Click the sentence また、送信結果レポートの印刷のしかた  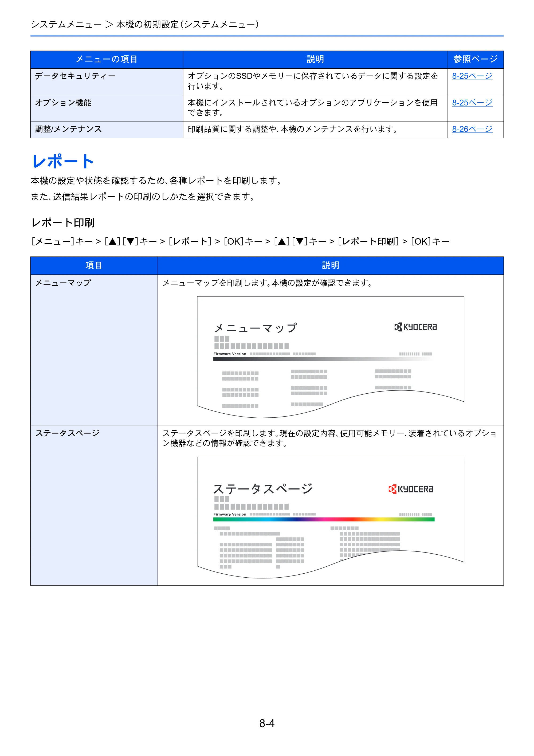pyautogui.click(x=143, y=197)
